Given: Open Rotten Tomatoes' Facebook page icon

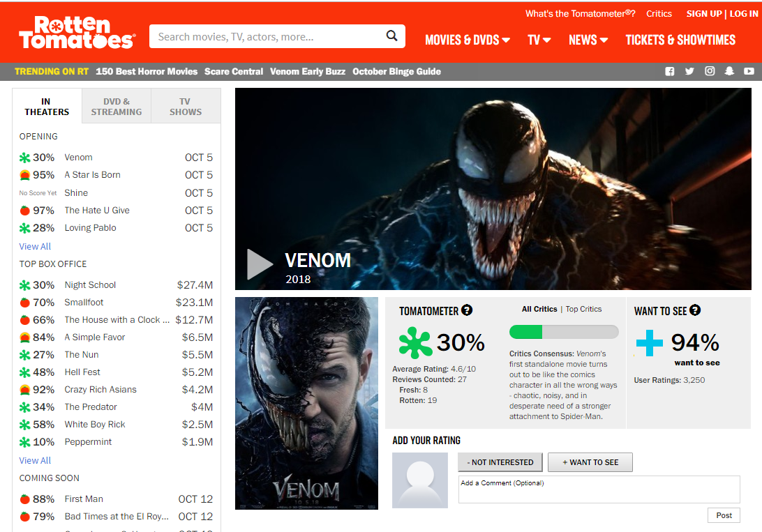Looking at the screenshot, I should [x=670, y=71].
